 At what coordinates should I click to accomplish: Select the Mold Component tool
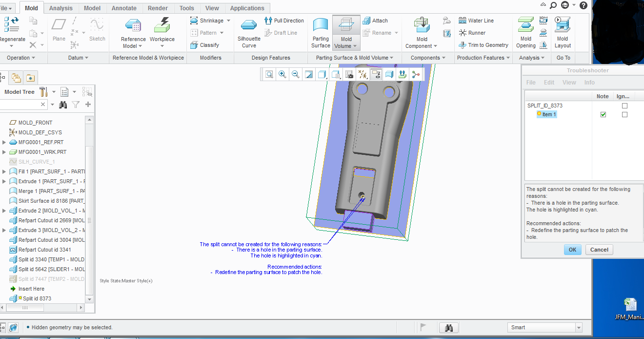click(422, 33)
